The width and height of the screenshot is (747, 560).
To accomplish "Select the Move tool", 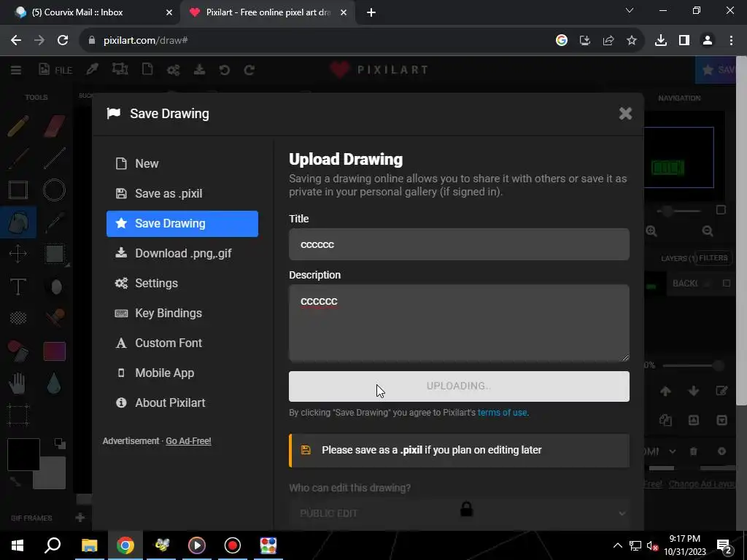I will pos(18,254).
